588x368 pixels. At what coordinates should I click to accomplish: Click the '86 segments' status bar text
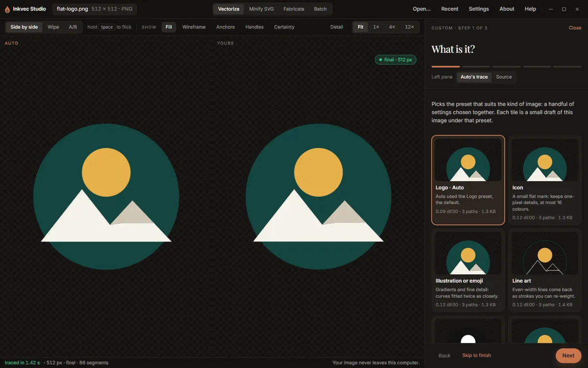94,363
